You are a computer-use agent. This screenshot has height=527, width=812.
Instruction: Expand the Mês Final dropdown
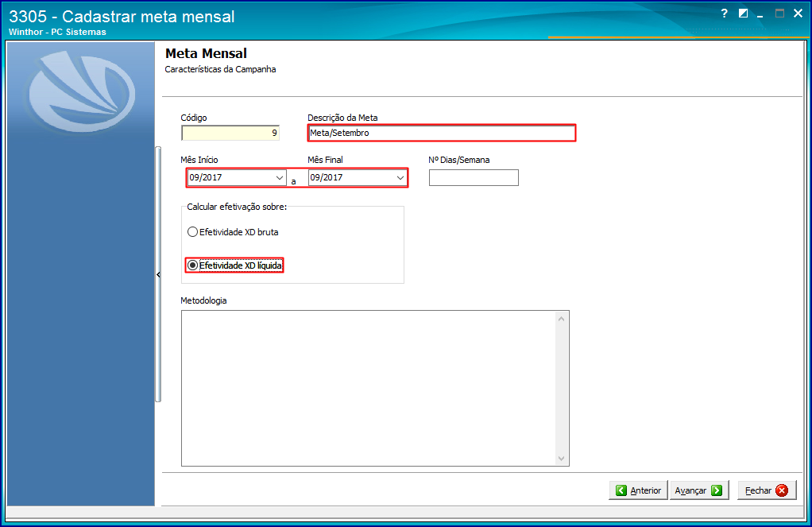400,178
